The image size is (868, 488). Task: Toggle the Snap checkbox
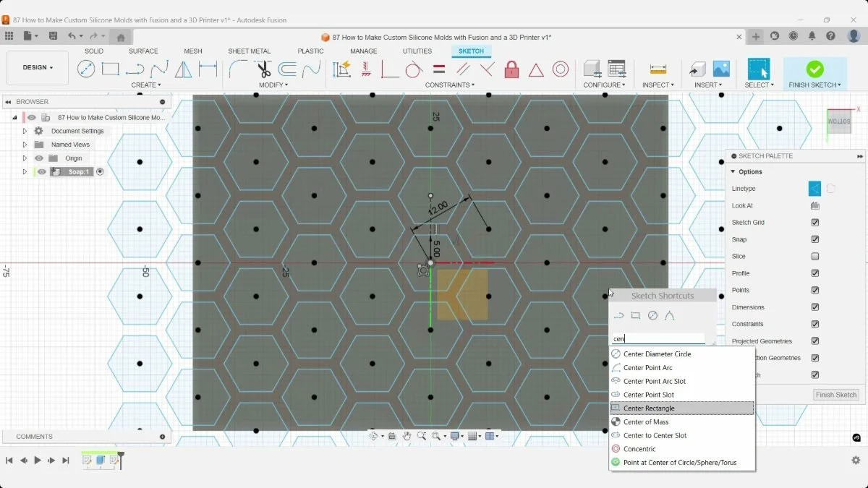point(815,239)
